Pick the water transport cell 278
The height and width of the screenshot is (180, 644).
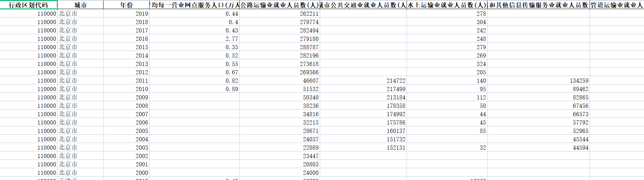[447, 14]
